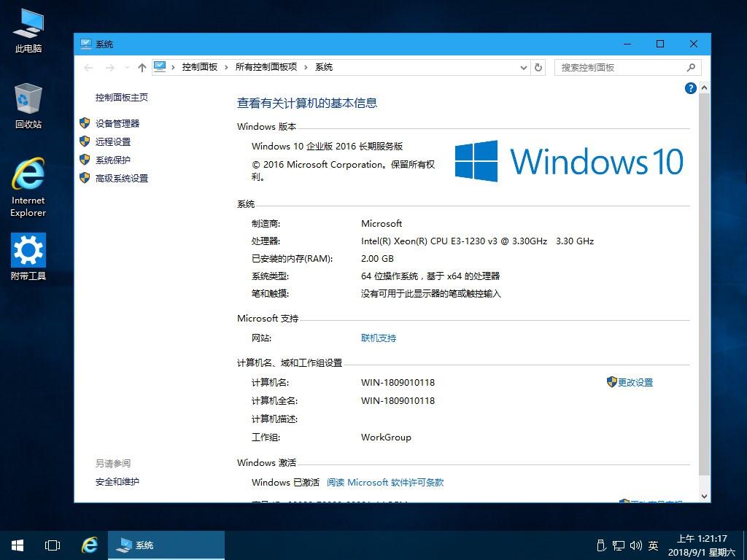Viewport: 747px width, 560px height.
Task: Click the scrollbar down arrow
Action: point(704,496)
